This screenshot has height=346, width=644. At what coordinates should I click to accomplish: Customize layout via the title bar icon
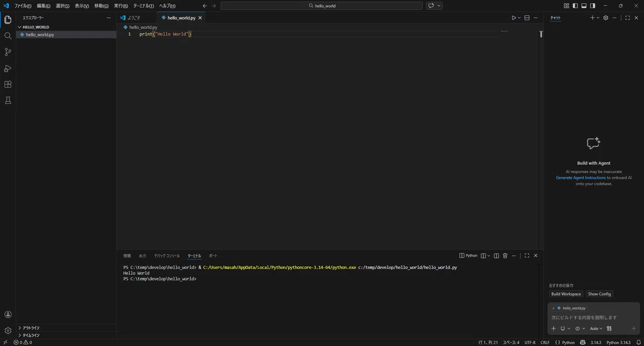tap(567, 6)
